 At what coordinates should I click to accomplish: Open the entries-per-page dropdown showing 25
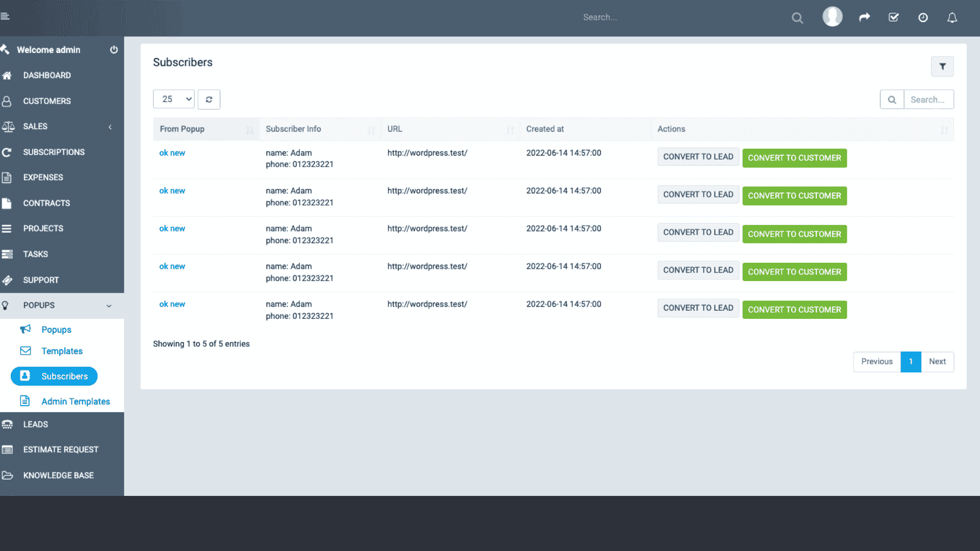pos(174,99)
